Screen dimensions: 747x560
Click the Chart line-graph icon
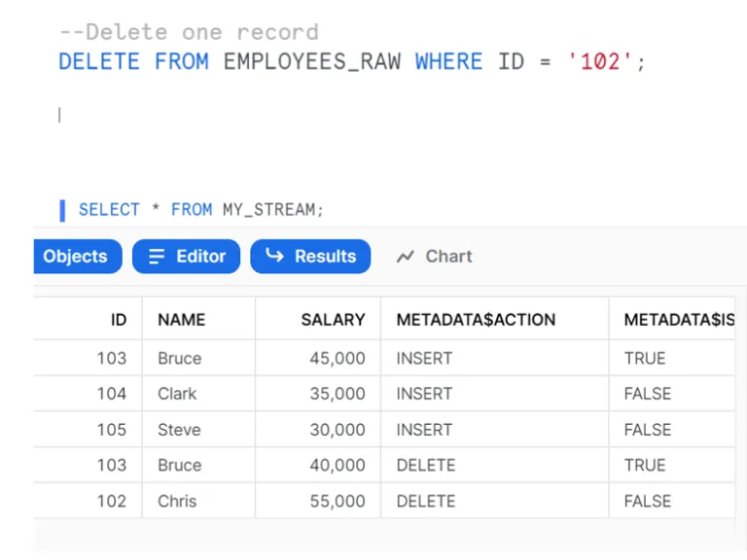405,257
